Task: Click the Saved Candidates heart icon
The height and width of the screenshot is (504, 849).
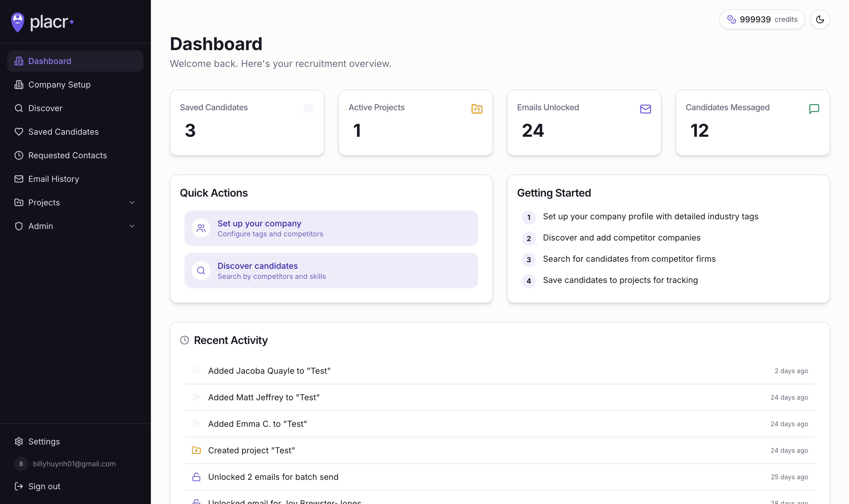Action: pyautogui.click(x=19, y=132)
